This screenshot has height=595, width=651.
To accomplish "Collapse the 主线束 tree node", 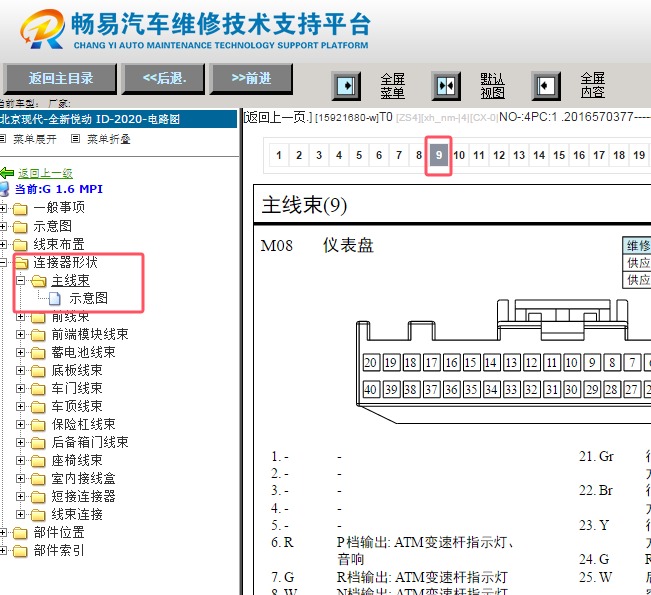I will [20, 281].
